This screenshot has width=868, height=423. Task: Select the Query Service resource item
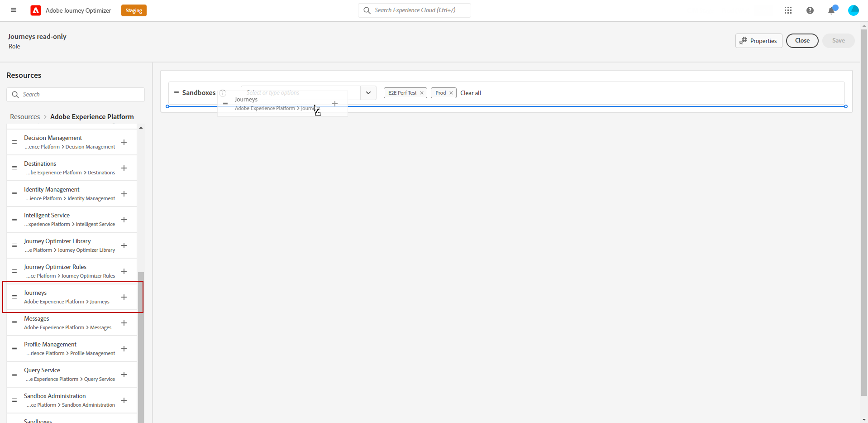click(72, 375)
